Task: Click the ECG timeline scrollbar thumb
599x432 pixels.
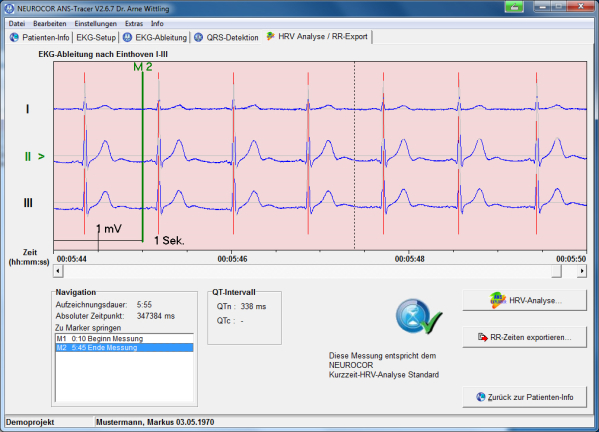Action: click(557, 271)
